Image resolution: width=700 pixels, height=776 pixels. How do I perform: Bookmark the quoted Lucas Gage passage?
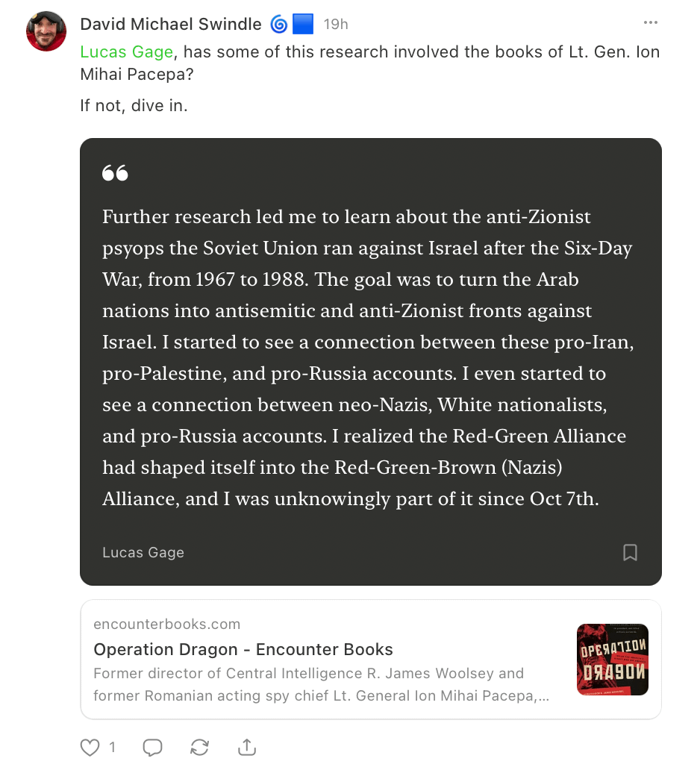tap(630, 552)
